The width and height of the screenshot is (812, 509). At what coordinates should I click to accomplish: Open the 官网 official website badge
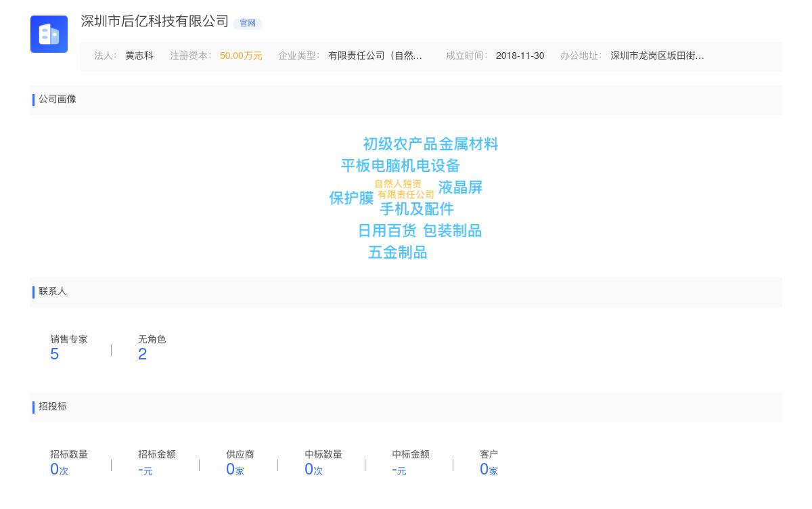tap(248, 23)
